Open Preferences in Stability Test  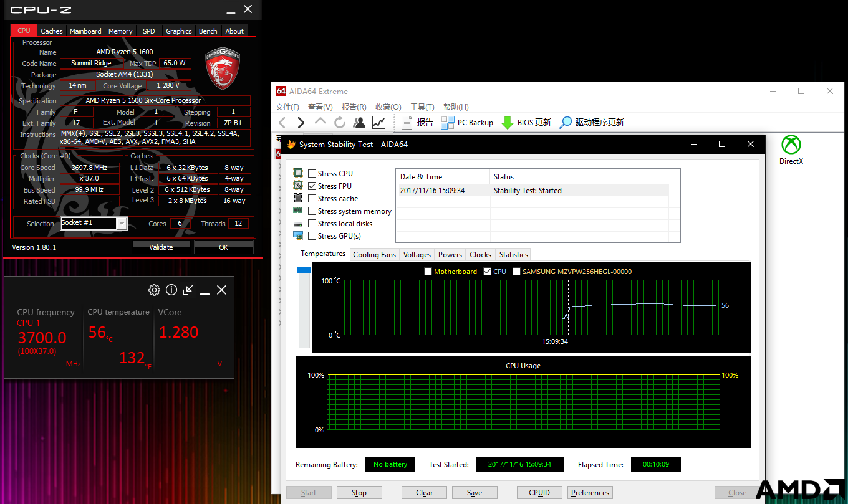click(x=590, y=492)
